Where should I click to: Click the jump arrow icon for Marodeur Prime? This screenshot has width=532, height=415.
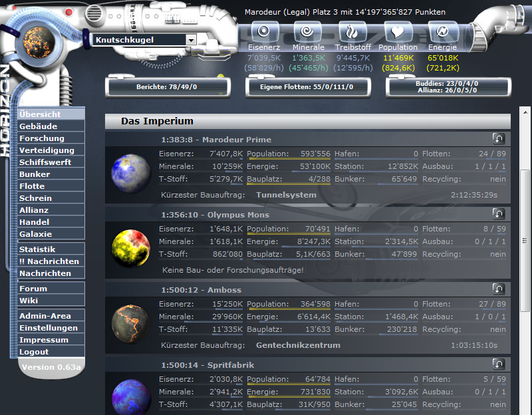[x=499, y=139]
